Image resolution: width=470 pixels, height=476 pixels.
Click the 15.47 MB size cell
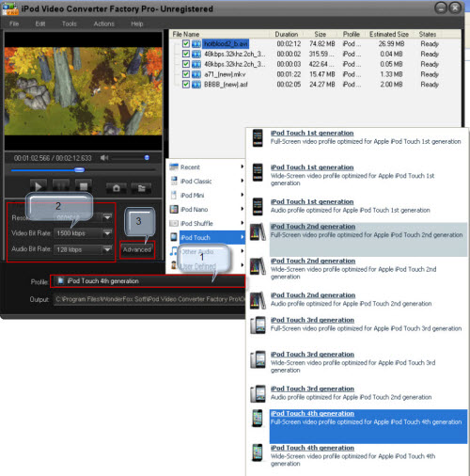321,74
